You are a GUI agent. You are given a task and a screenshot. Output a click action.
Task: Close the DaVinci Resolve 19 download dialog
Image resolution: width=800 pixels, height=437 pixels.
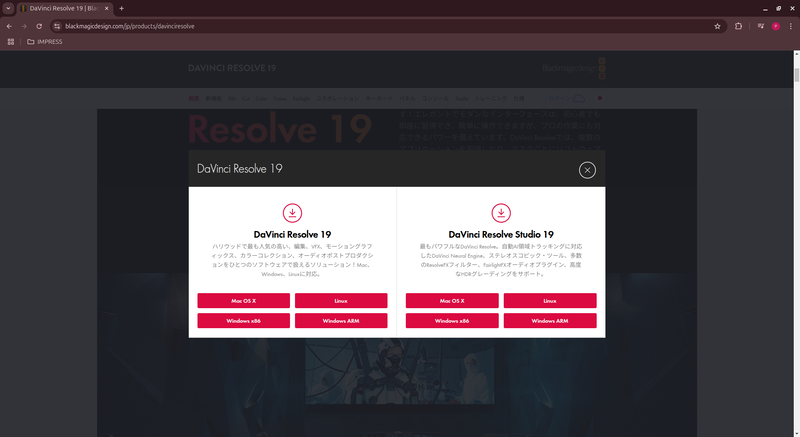587,170
